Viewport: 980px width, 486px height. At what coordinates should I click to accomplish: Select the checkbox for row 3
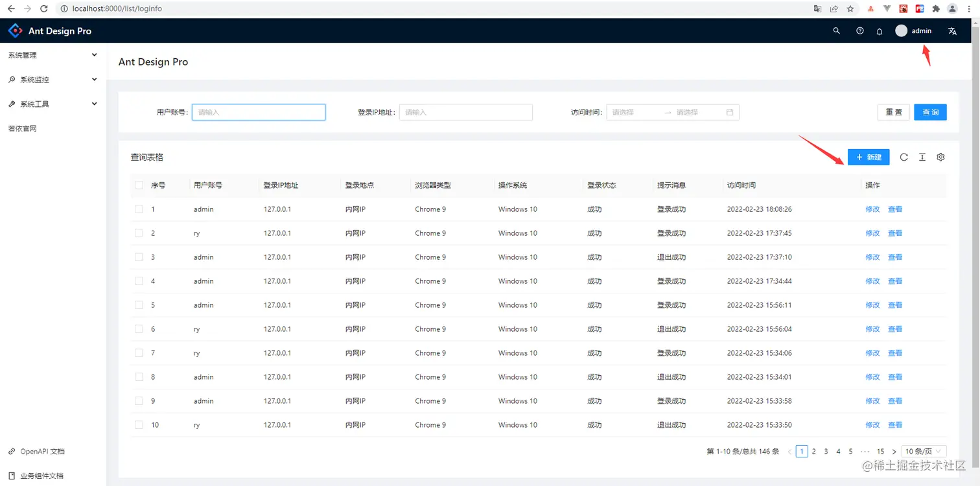click(x=139, y=257)
